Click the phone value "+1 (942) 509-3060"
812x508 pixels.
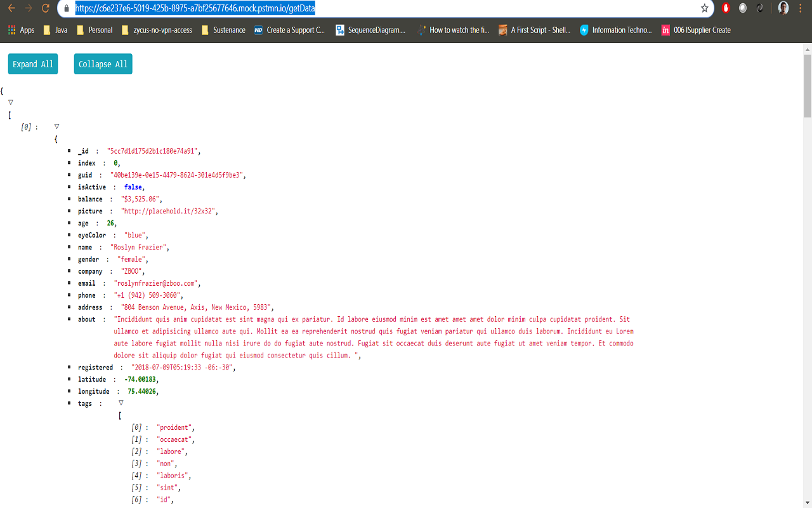tap(148, 296)
